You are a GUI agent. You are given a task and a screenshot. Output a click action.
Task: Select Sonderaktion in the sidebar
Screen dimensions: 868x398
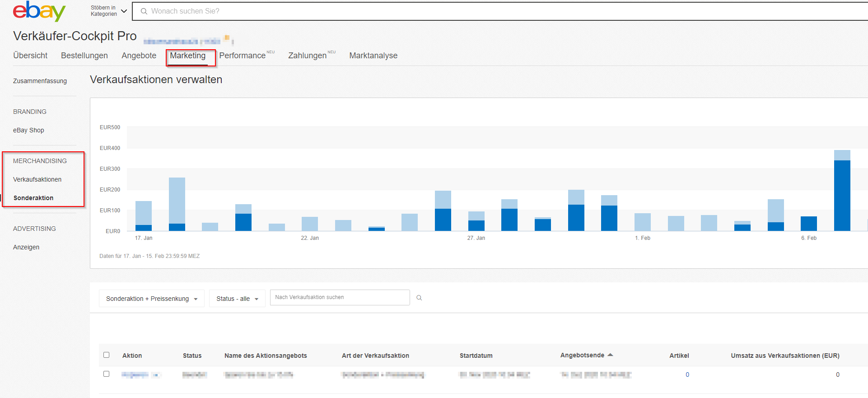click(x=33, y=198)
